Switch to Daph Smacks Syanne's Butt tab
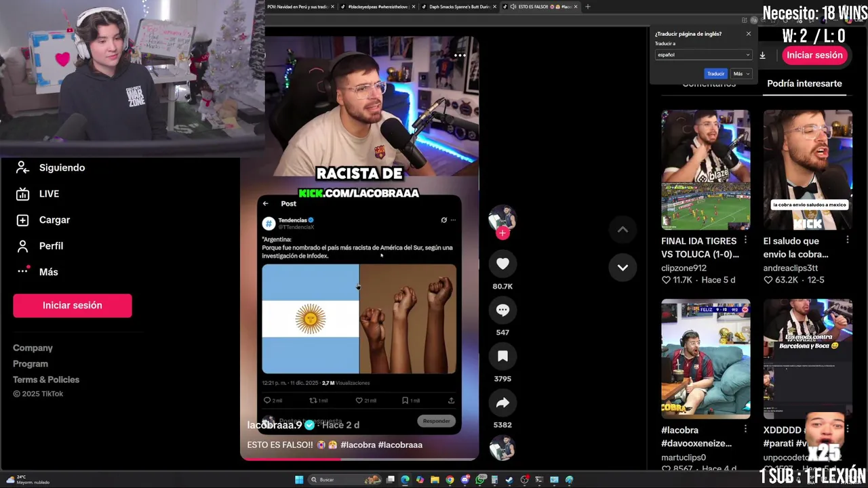This screenshot has width=868, height=488. 458,7
